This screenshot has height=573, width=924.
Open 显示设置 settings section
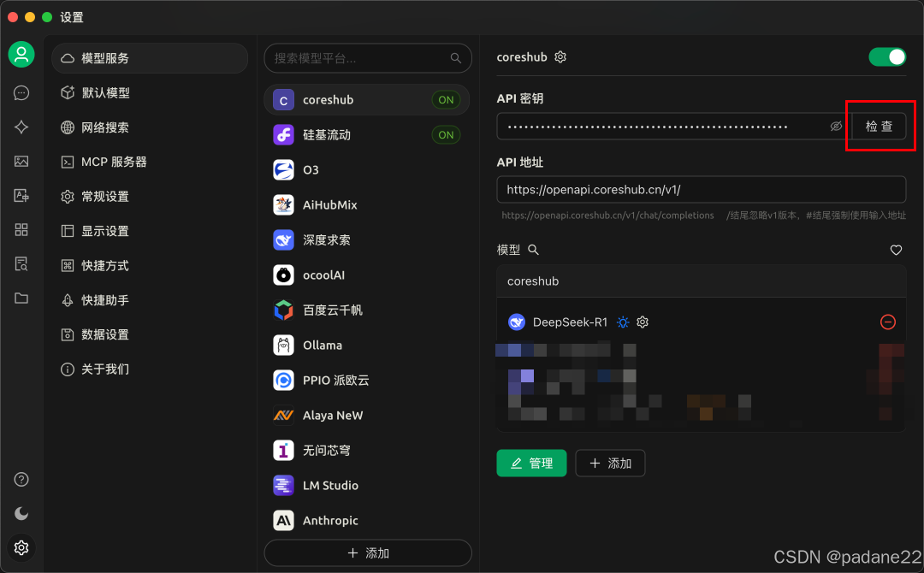pos(150,231)
